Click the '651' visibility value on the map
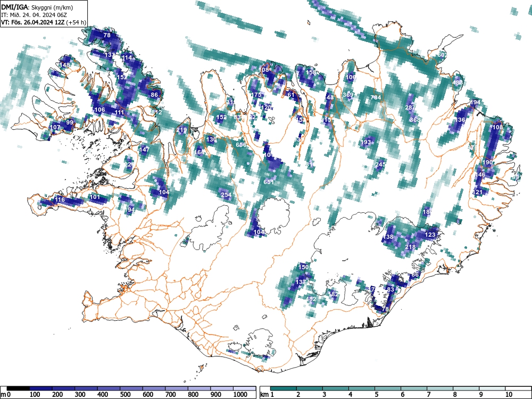This screenshot has height=399, width=532. [x=269, y=182]
